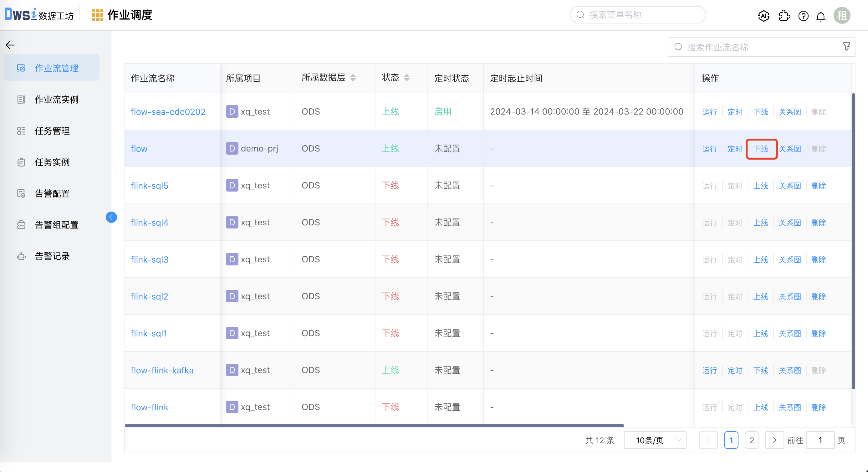Open the plugin puzzle icon
868x472 pixels.
(784, 16)
